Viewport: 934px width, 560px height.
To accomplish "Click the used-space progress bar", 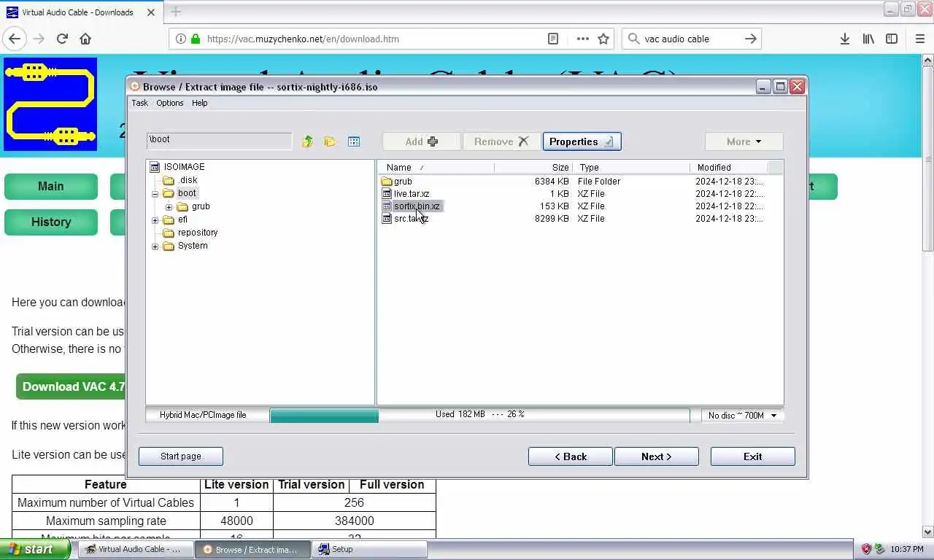I will click(x=479, y=415).
